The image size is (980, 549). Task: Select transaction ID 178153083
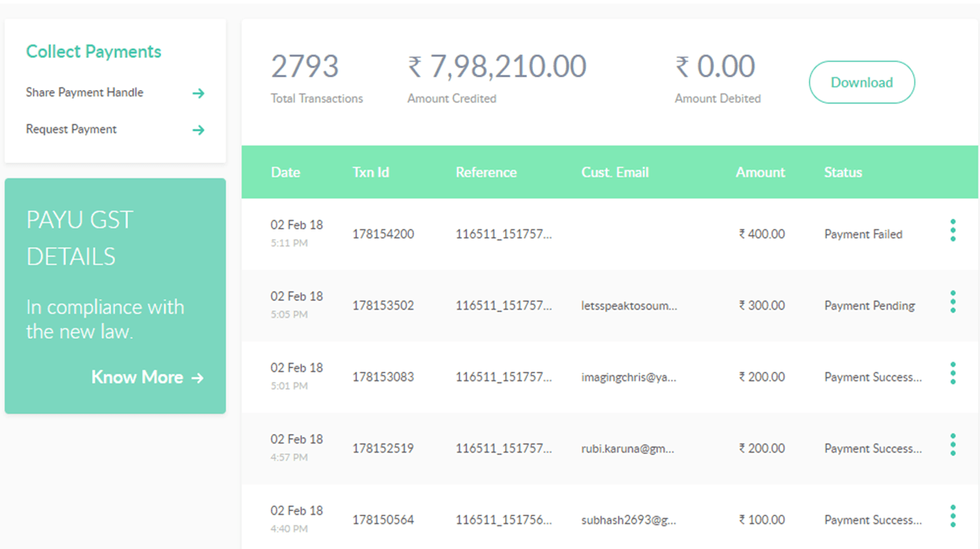(383, 377)
